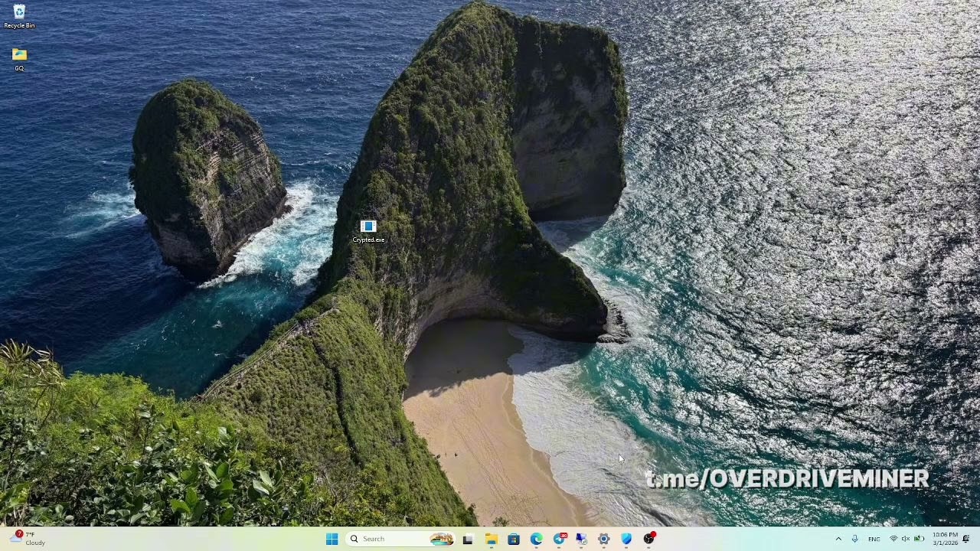Open Settings gear in the taskbar
This screenshot has width=980, height=551.
tap(604, 539)
